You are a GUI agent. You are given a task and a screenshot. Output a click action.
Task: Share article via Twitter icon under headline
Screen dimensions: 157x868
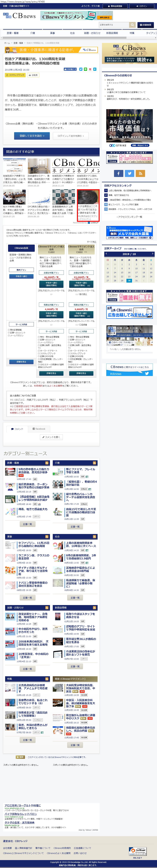[x=81, y=69]
